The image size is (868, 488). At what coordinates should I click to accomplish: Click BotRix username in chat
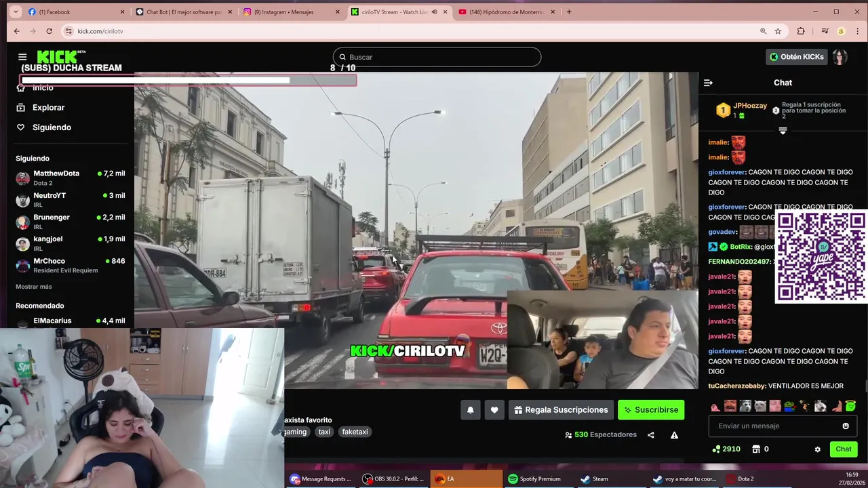pyautogui.click(x=741, y=247)
